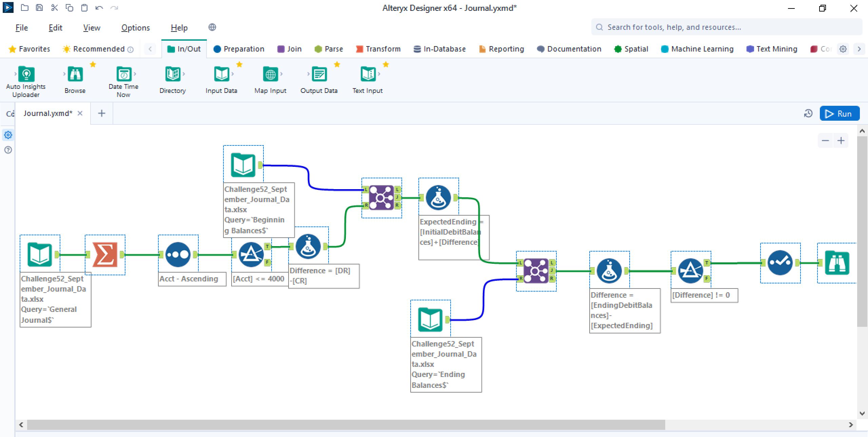Expand the chevron next to Text Input tool

pyautogui.click(x=379, y=74)
